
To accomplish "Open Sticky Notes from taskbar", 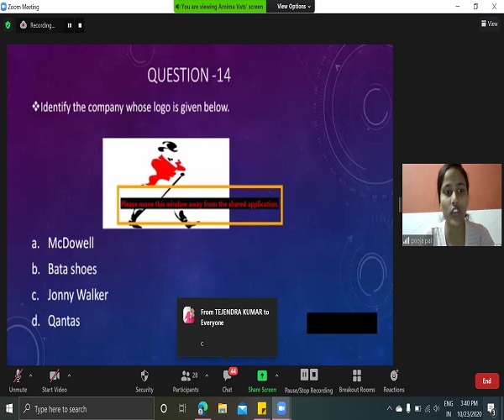I will 262,408.
